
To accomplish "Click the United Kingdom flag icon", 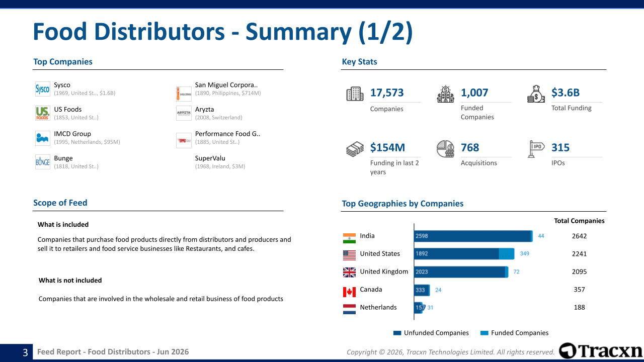I will coord(349,273).
